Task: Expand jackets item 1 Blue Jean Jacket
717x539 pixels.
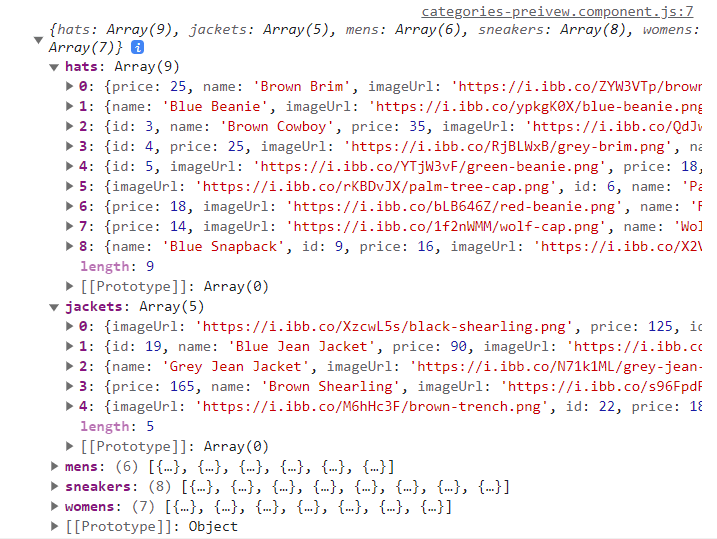Action: pos(70,346)
